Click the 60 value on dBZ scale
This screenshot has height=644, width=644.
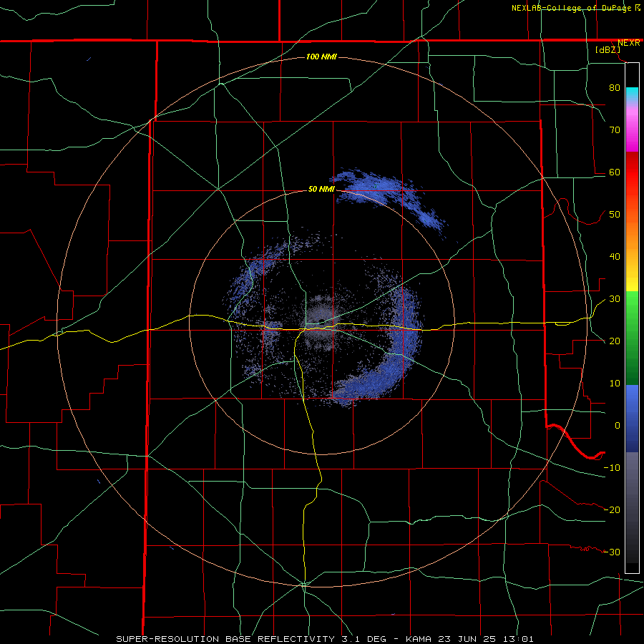(615, 172)
